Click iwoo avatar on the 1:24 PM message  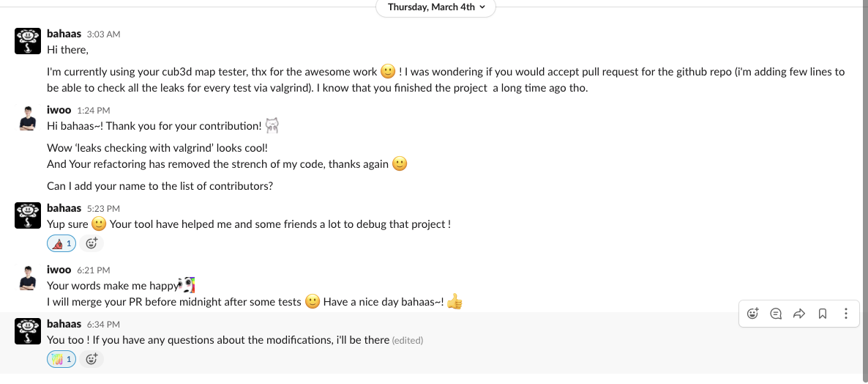click(x=28, y=117)
